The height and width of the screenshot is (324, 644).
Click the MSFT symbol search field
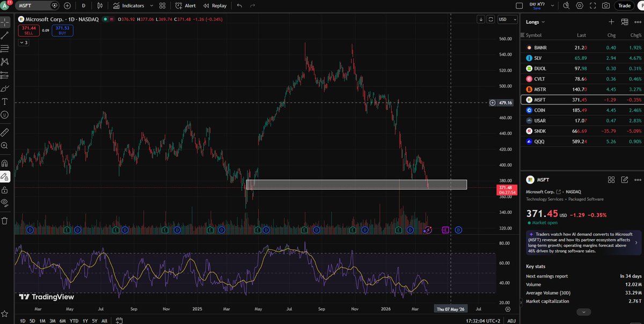pos(37,5)
